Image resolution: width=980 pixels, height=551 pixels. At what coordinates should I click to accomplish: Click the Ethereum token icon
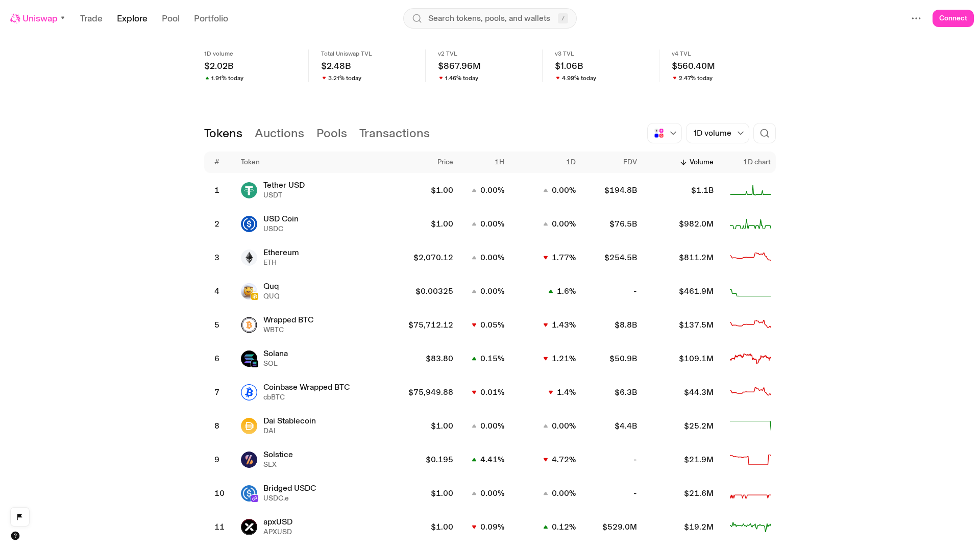[x=249, y=258]
